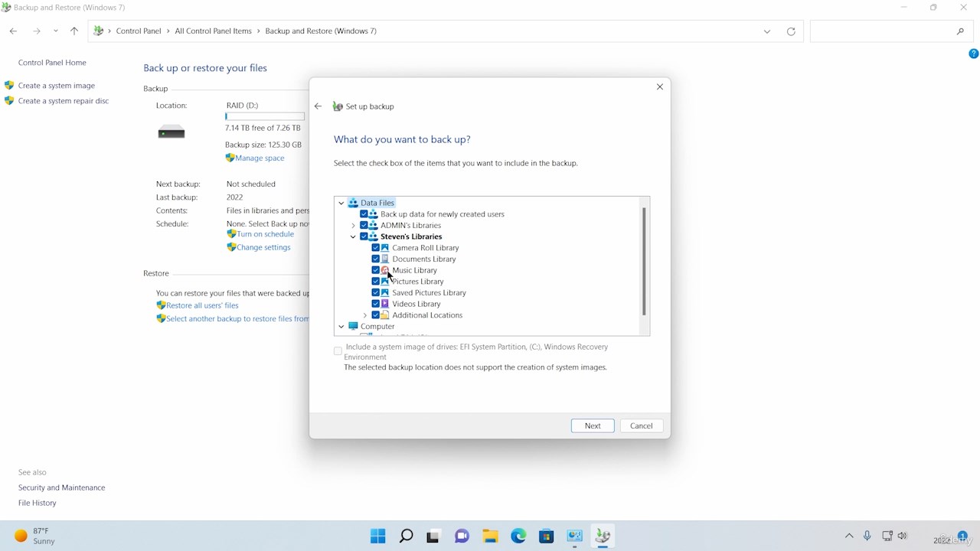The image size is (980, 551).
Task: Collapse the Computer tree node
Action: click(x=341, y=326)
